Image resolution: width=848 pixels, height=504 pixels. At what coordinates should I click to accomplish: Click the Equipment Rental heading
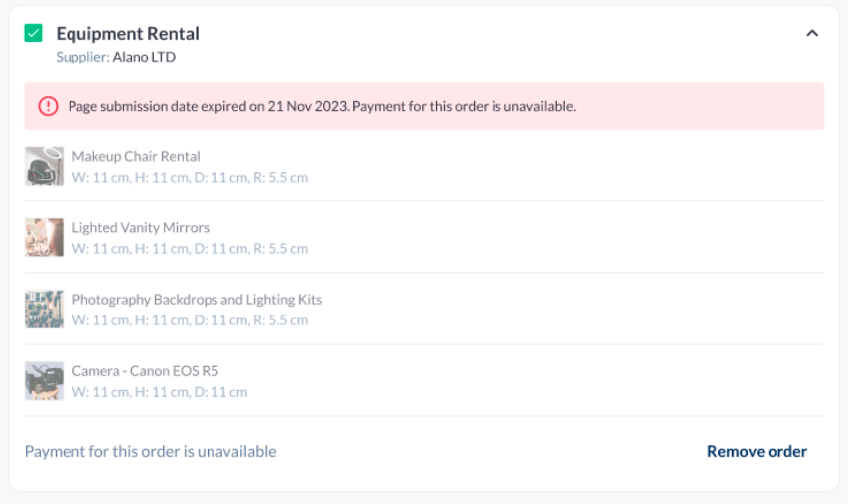point(127,33)
